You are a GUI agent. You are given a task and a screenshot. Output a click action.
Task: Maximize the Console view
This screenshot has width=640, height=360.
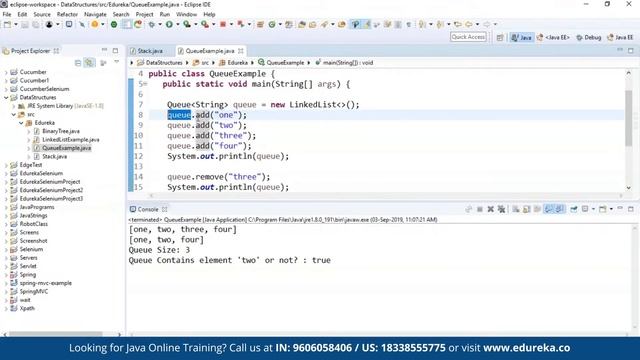pyautogui.click(x=631, y=209)
